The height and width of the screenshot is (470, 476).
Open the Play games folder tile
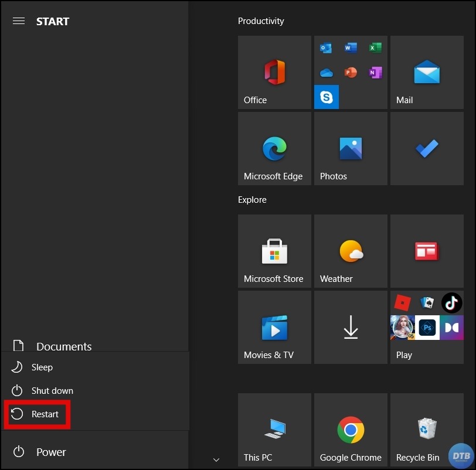[x=427, y=328]
